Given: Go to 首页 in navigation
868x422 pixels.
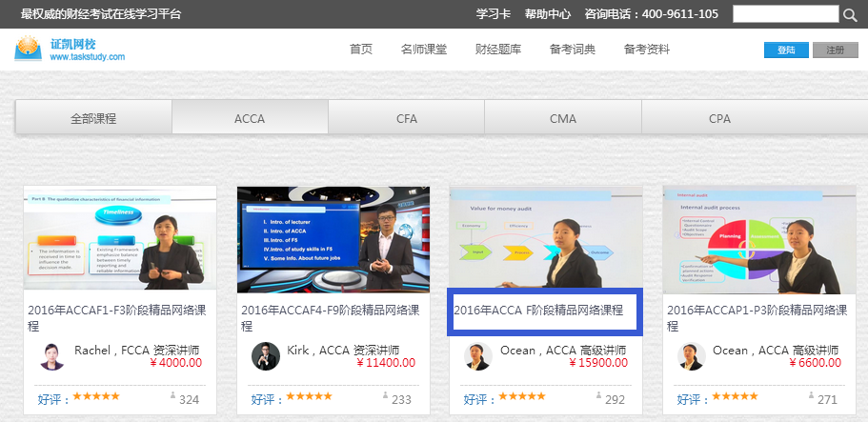Looking at the screenshot, I should pyautogui.click(x=361, y=50).
